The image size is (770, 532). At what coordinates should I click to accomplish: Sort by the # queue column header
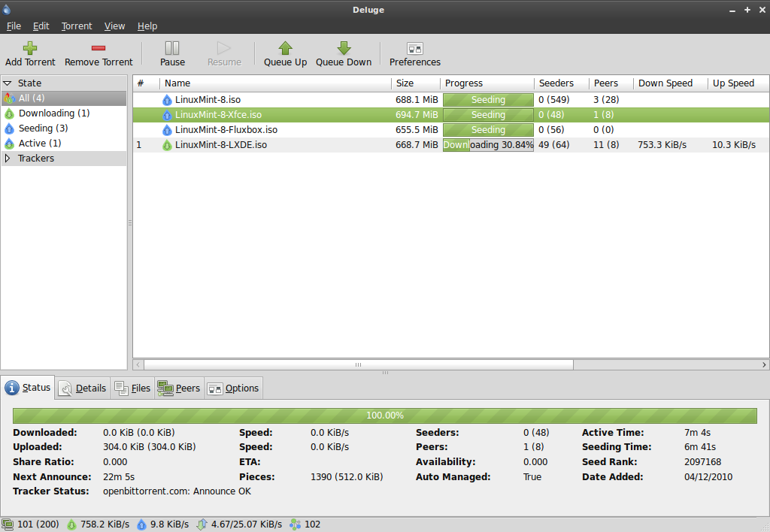coord(147,83)
